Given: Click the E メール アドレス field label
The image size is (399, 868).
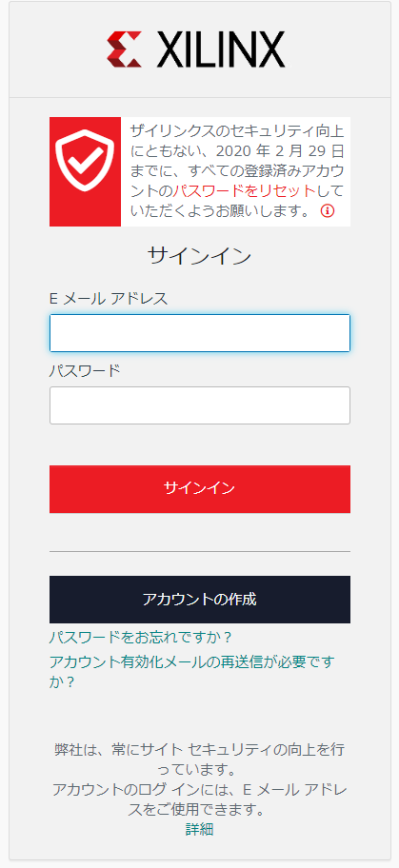Looking at the screenshot, I should (109, 299).
